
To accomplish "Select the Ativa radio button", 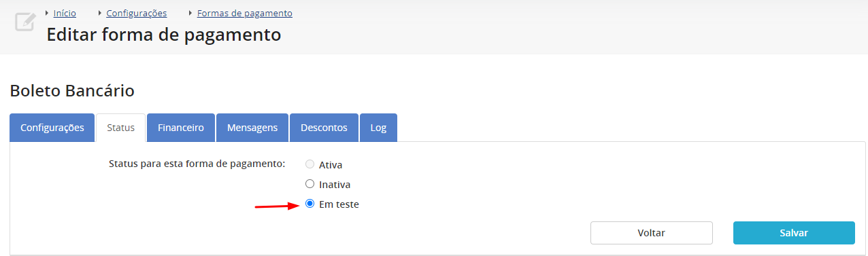I will pos(310,164).
